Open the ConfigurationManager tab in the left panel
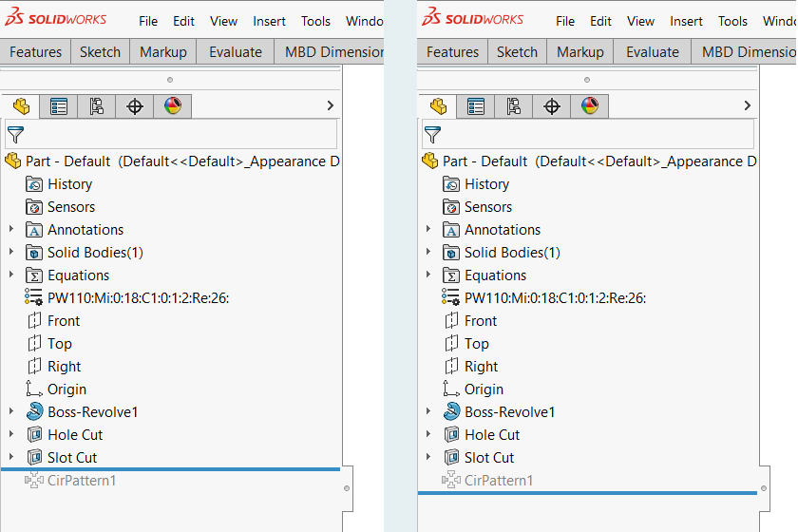The image size is (798, 532). click(97, 106)
